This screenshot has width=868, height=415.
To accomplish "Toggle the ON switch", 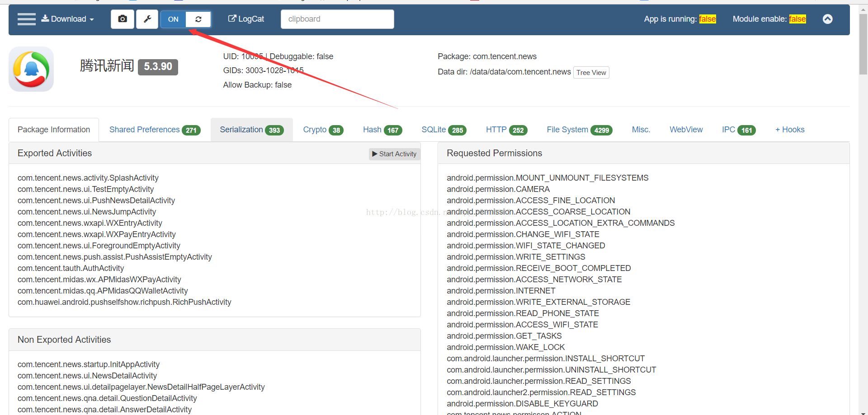I will point(173,19).
